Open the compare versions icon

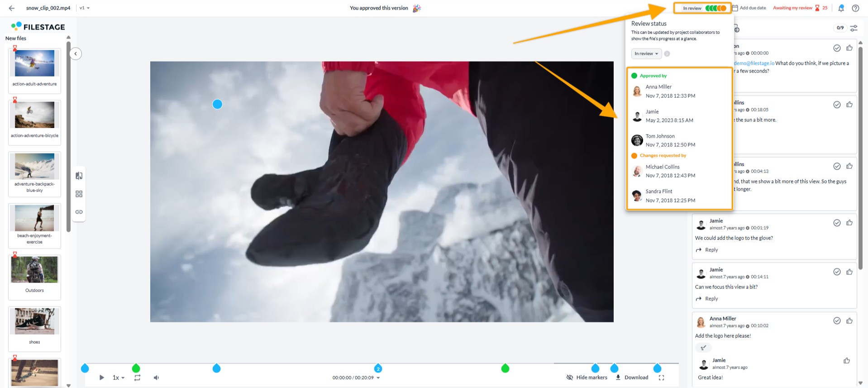point(79,176)
